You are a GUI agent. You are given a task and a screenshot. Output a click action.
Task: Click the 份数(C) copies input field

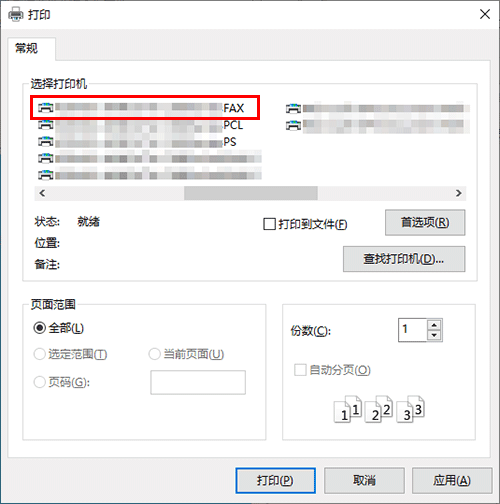(x=413, y=330)
